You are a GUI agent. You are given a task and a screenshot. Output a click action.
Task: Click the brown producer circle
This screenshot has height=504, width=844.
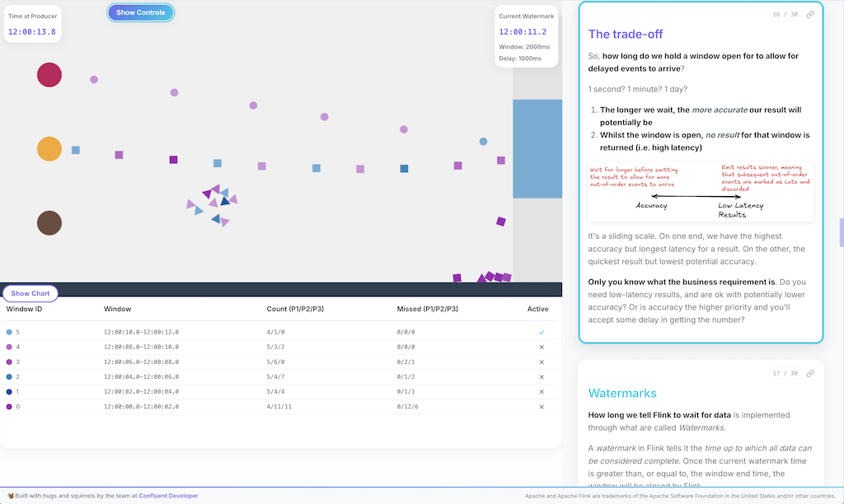pos(49,223)
